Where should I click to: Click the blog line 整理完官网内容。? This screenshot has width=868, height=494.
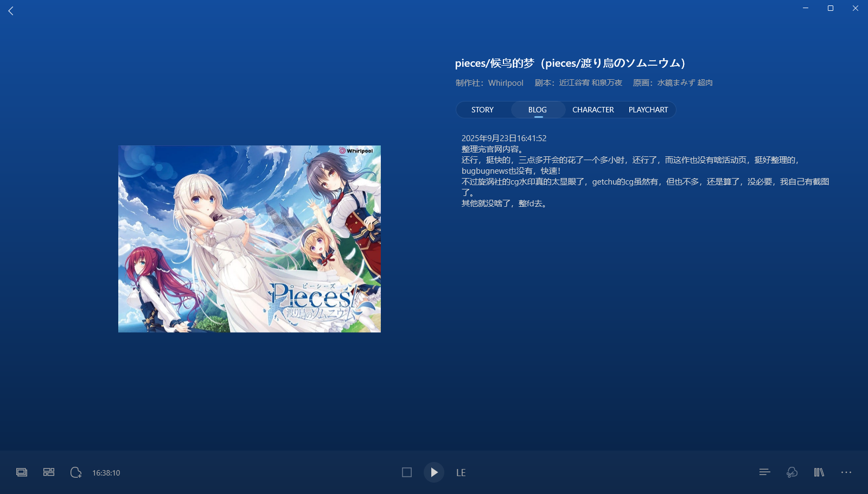[493, 149]
